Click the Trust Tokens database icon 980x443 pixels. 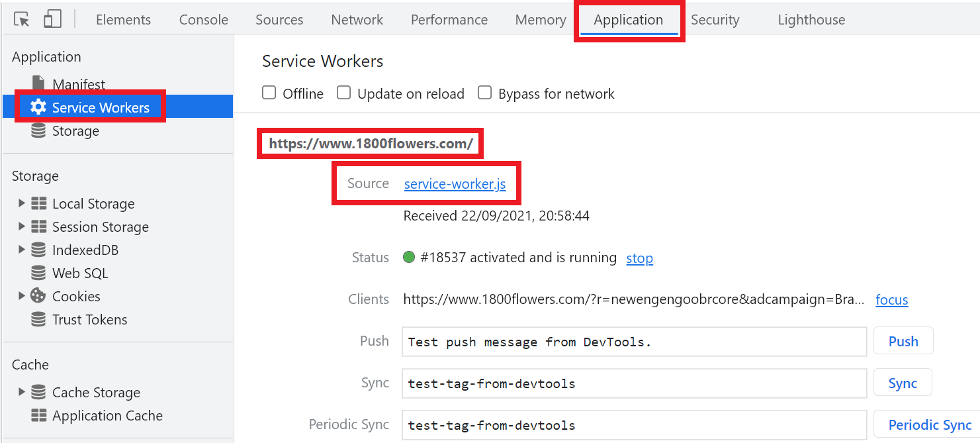click(x=39, y=319)
